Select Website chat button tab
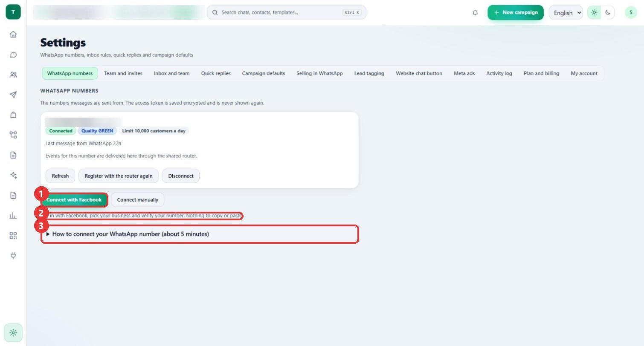 coord(419,73)
